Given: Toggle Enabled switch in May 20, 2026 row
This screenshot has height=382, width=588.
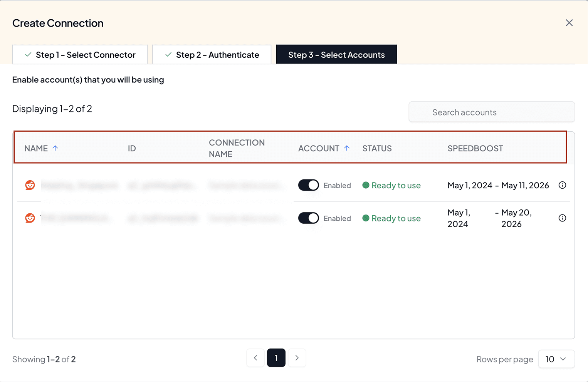Looking at the screenshot, I should (x=308, y=218).
